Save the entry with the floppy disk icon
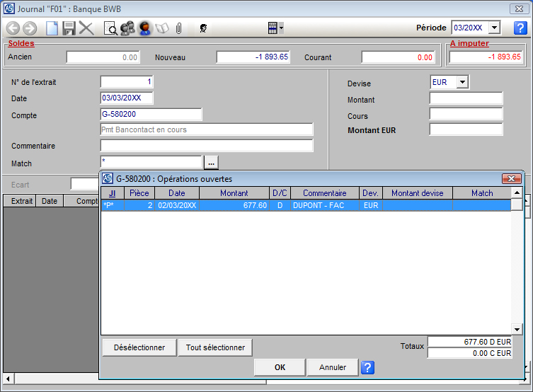The image size is (533, 392). (x=69, y=28)
